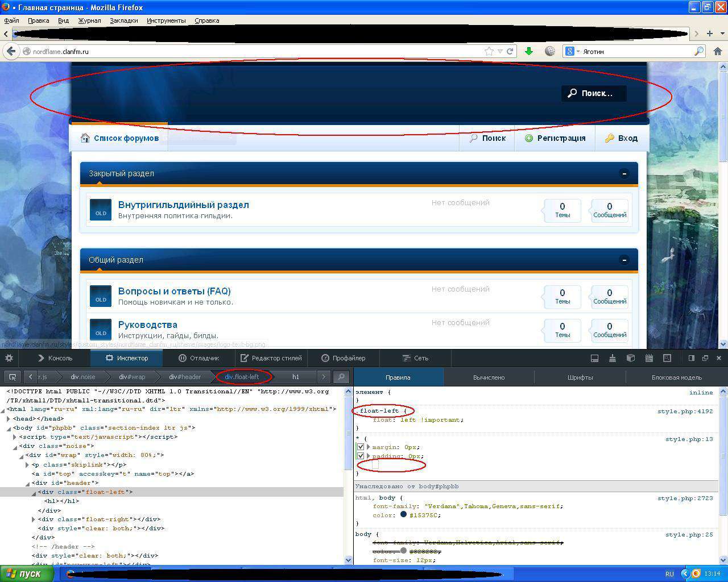Viewport: 728px width, 582px height.
Task: Toggle the split console icon in devtools
Action: pyautogui.click(x=594, y=358)
